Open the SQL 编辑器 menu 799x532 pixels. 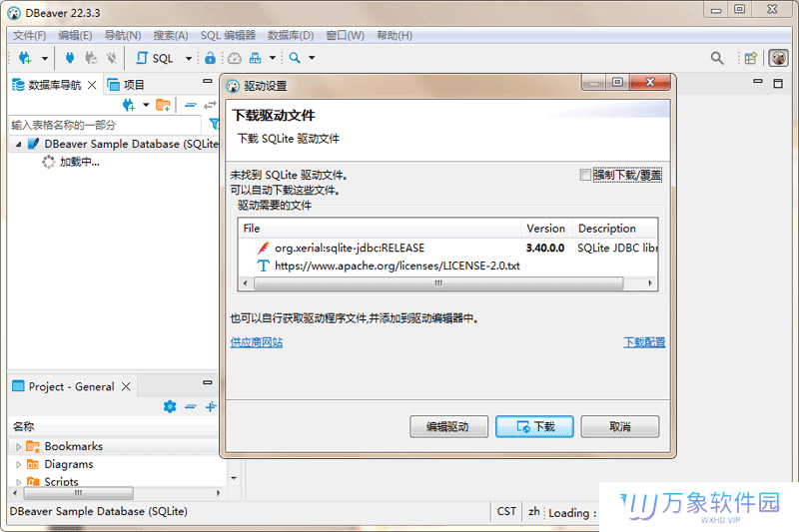click(228, 35)
